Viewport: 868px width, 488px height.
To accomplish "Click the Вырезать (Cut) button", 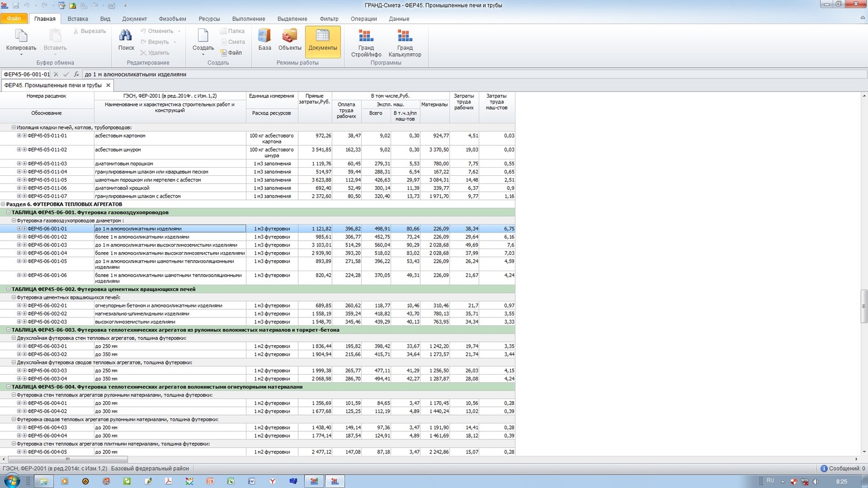I will (89, 31).
